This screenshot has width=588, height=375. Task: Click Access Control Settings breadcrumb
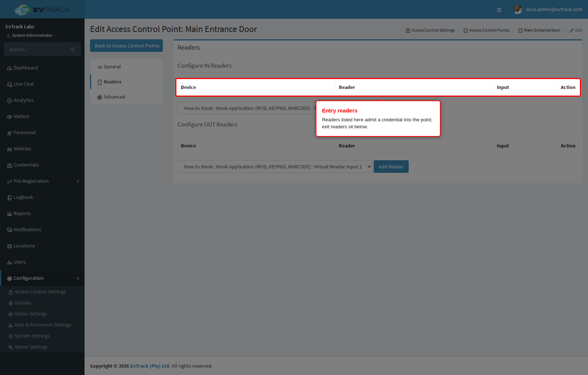pos(430,30)
